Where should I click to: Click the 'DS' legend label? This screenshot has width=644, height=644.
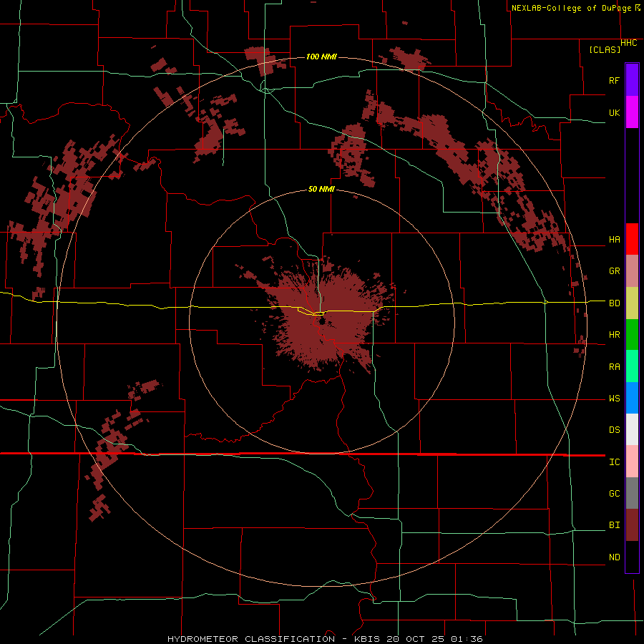click(614, 430)
